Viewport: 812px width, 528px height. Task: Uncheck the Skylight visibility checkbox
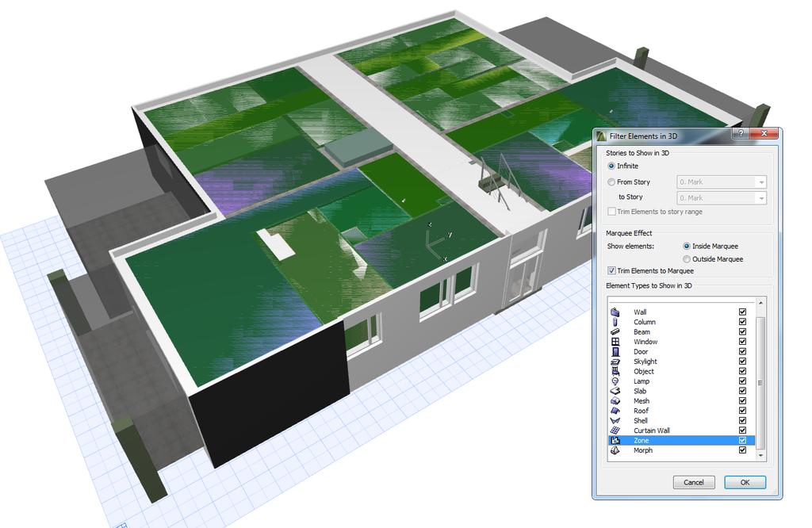(x=742, y=362)
